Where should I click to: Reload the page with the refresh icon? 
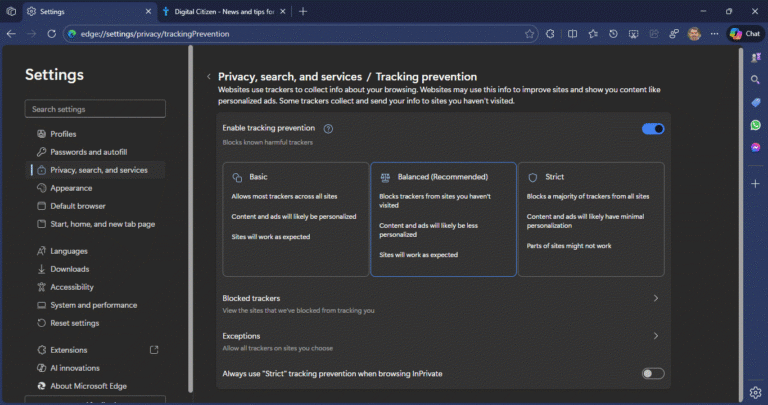[x=51, y=34]
